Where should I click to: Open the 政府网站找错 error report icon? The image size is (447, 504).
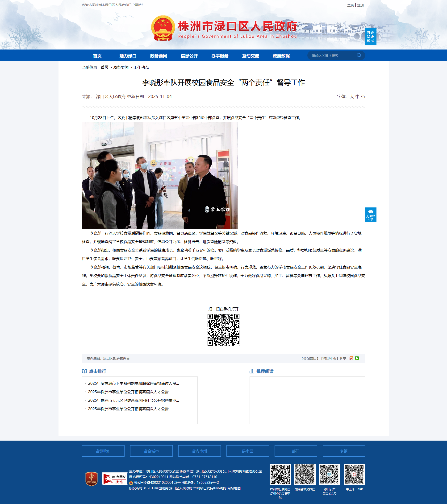coord(115,479)
